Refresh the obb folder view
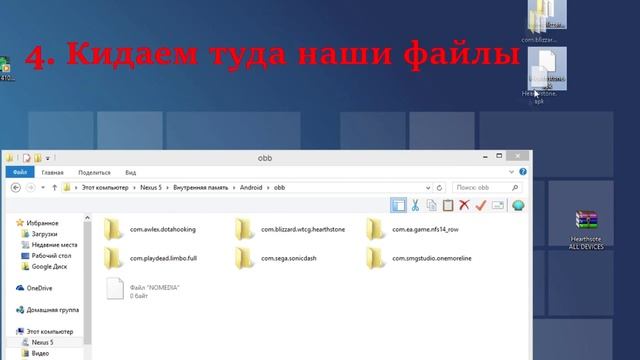The height and width of the screenshot is (360, 640). tap(439, 188)
